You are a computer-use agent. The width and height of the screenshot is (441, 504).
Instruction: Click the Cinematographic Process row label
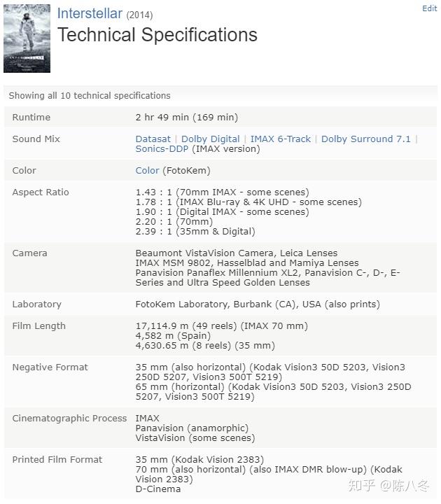click(x=69, y=418)
